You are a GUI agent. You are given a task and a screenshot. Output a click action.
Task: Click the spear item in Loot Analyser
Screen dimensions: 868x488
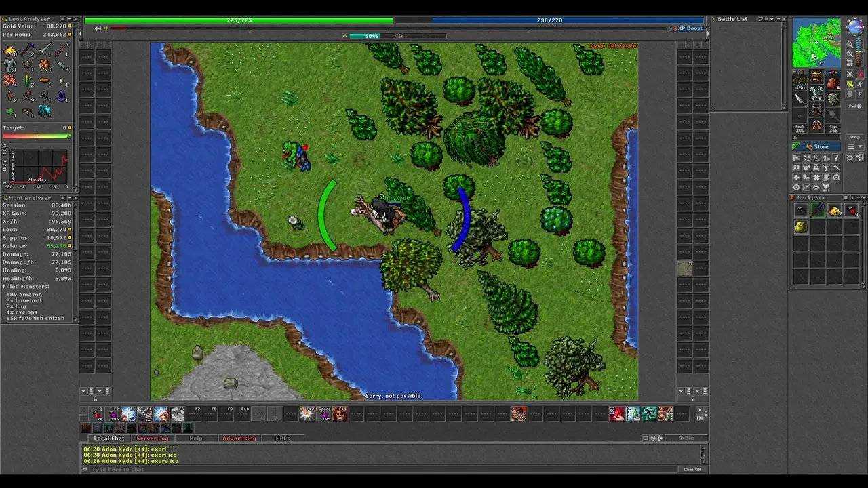61,49
